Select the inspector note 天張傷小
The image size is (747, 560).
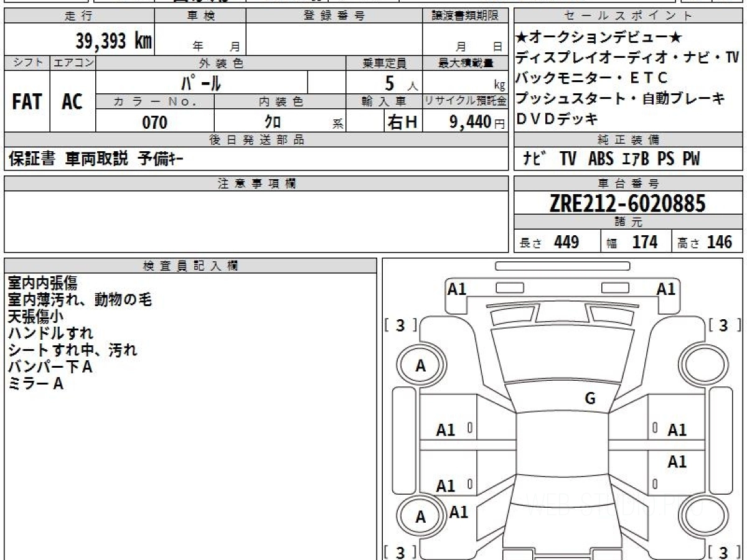coord(35,317)
